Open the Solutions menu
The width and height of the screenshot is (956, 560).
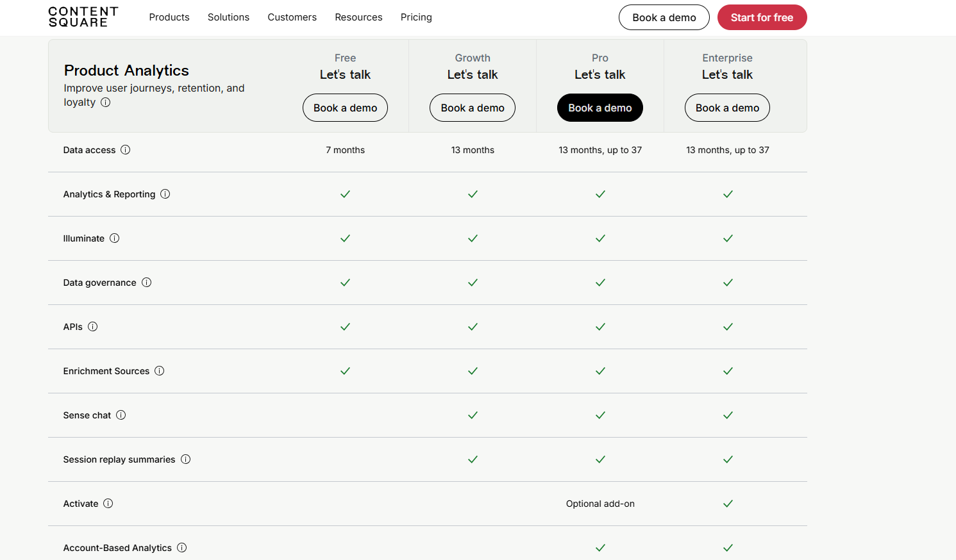point(228,17)
